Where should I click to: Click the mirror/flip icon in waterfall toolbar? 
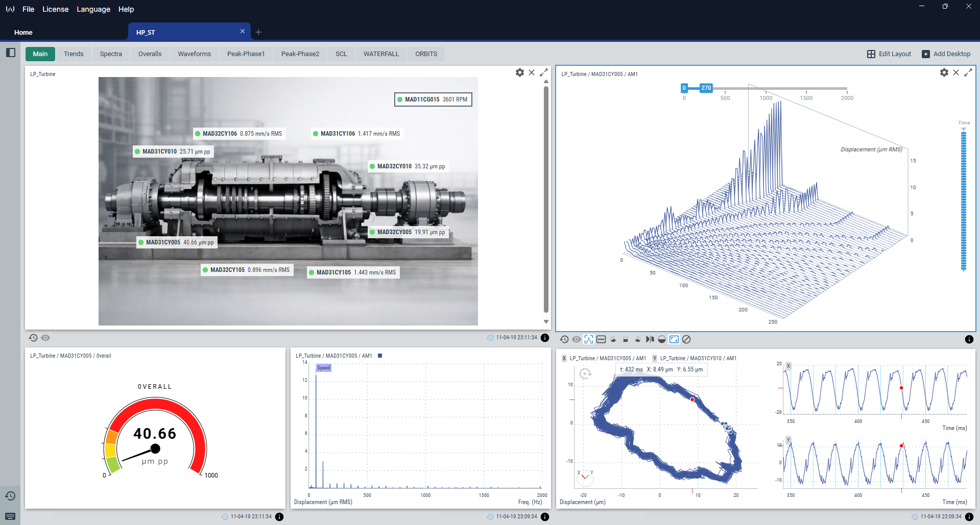pos(650,339)
